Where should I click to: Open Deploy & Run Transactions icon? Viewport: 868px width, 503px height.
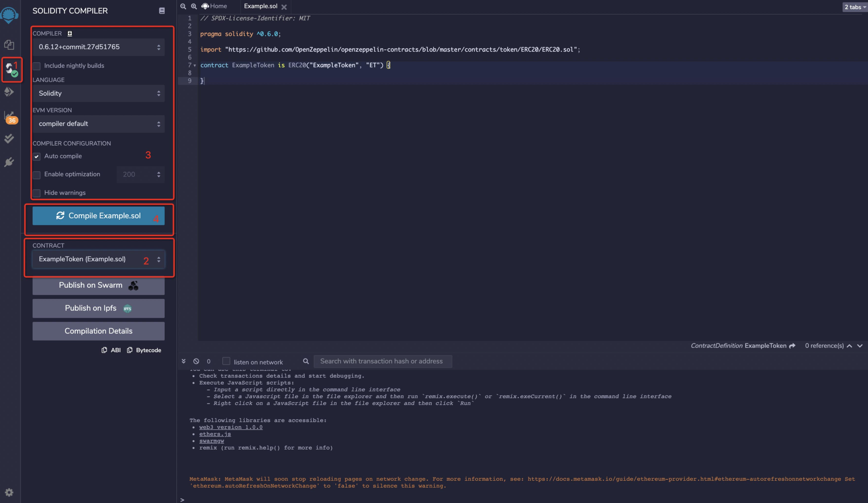tap(9, 91)
